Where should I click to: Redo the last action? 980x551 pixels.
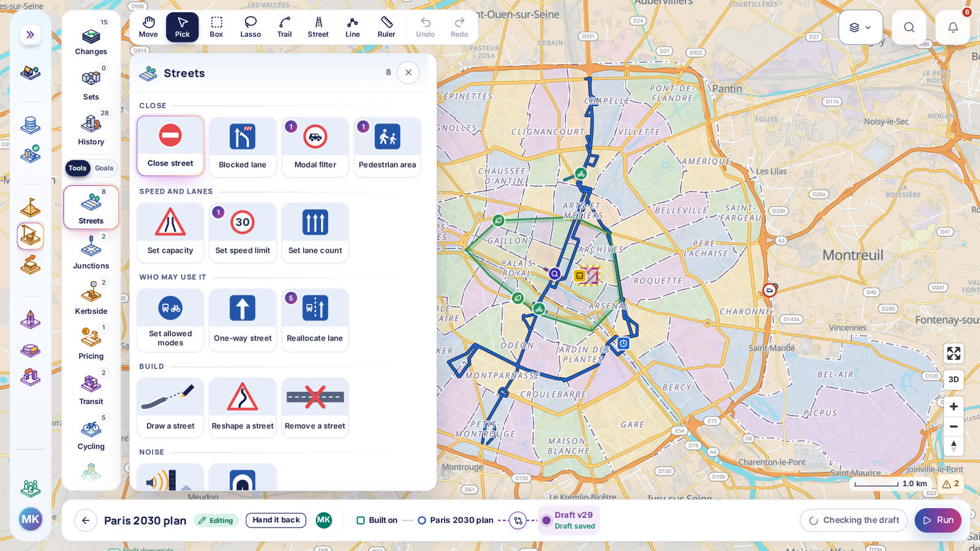[459, 28]
